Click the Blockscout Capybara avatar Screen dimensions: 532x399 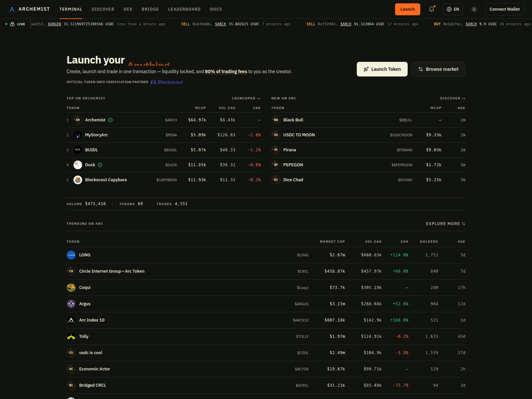pyautogui.click(x=78, y=180)
